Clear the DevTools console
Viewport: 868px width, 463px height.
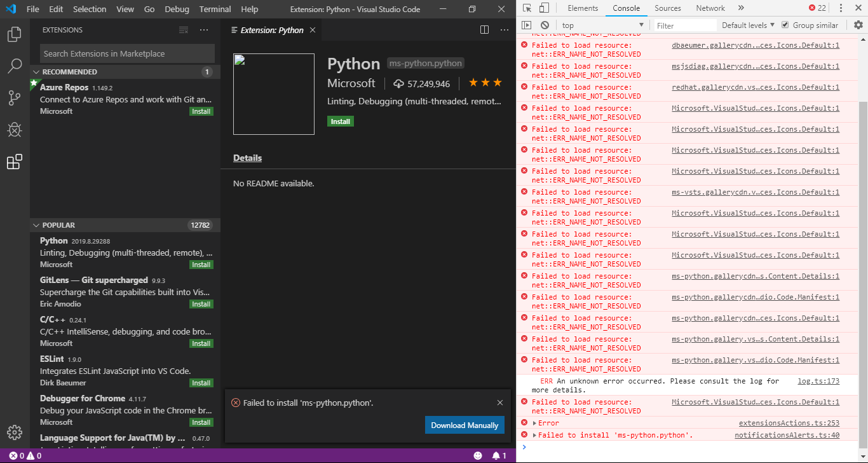543,24
